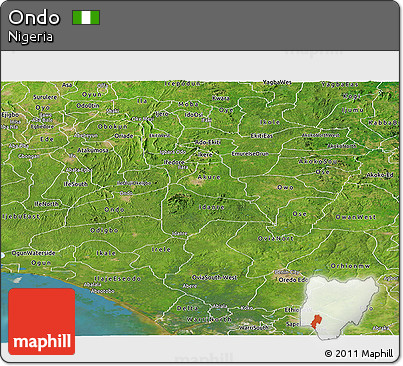Click the Ifedore map label

click(x=174, y=162)
